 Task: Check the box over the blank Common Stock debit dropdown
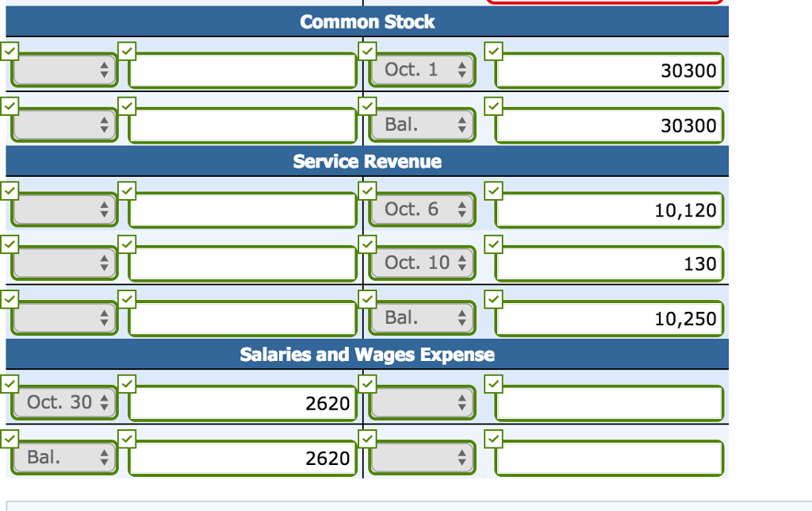(10, 51)
